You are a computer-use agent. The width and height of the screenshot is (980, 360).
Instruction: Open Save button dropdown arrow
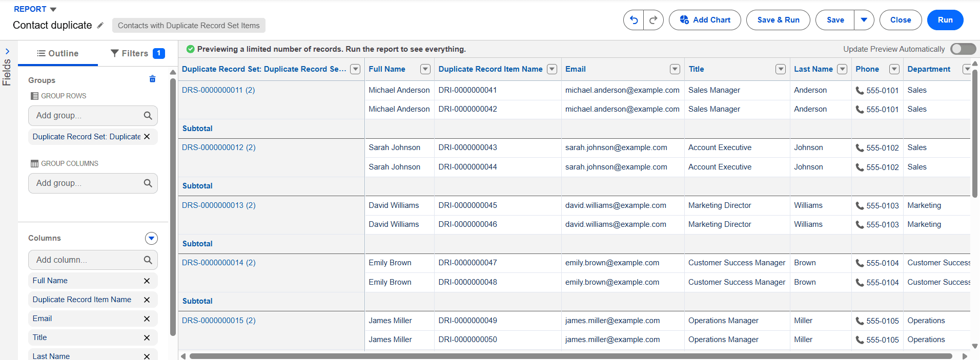864,20
